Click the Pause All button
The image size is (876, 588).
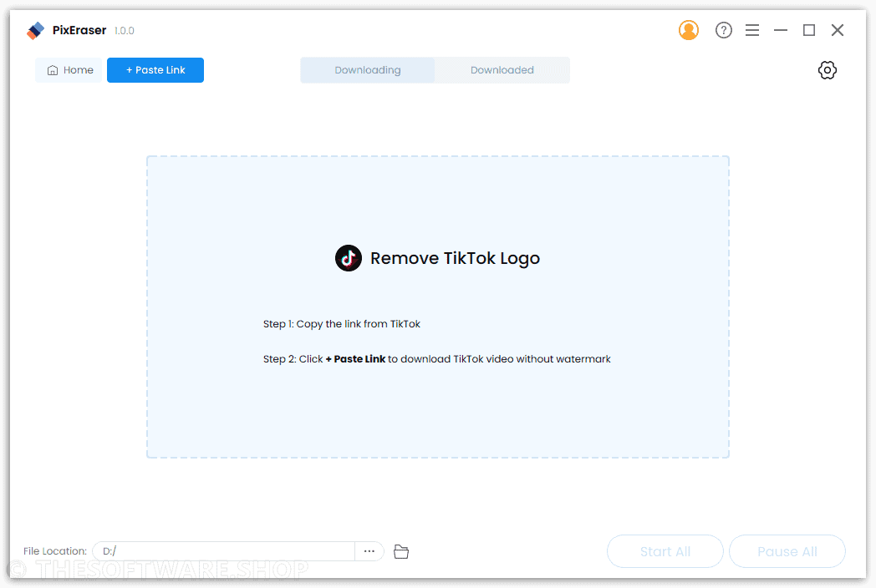(x=787, y=551)
